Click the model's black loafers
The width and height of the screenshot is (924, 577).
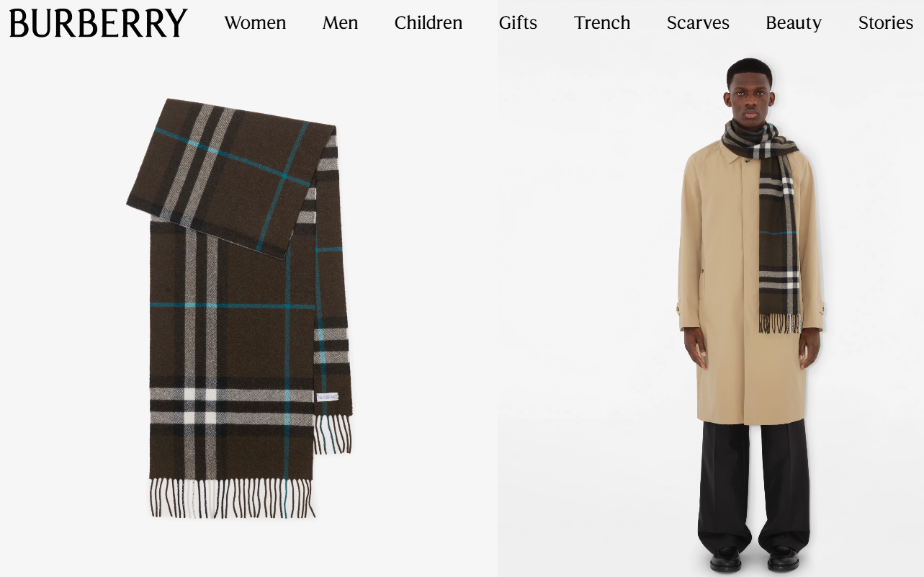click(x=754, y=559)
